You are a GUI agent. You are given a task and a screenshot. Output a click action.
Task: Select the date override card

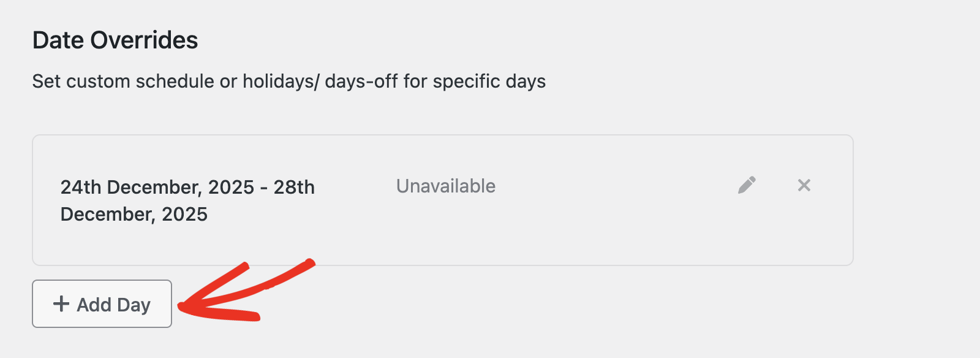[x=443, y=199]
